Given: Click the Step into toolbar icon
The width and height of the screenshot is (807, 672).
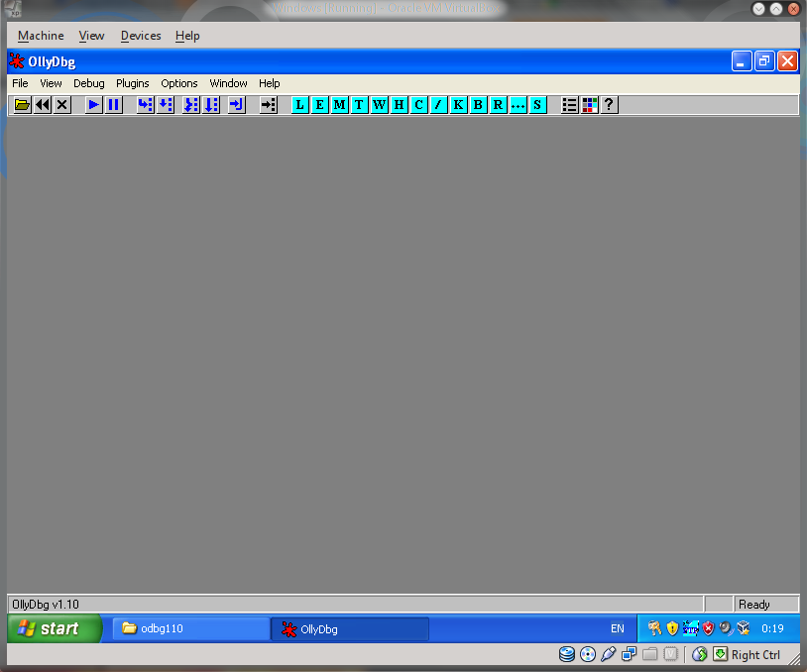Looking at the screenshot, I should pyautogui.click(x=145, y=105).
